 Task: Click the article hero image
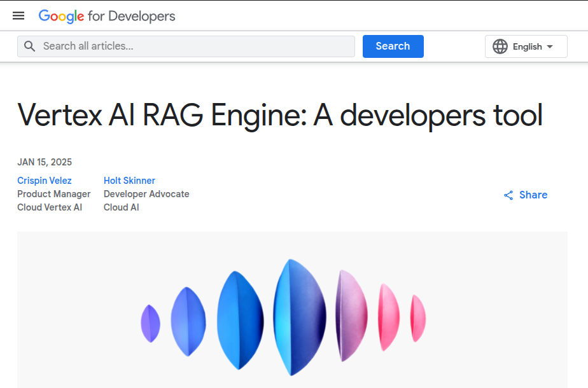[292, 310]
